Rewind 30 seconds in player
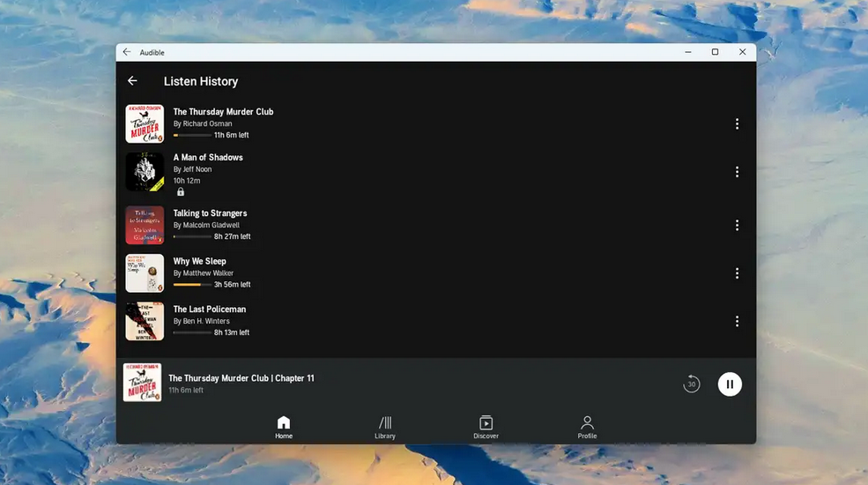The image size is (868, 485). (x=692, y=384)
